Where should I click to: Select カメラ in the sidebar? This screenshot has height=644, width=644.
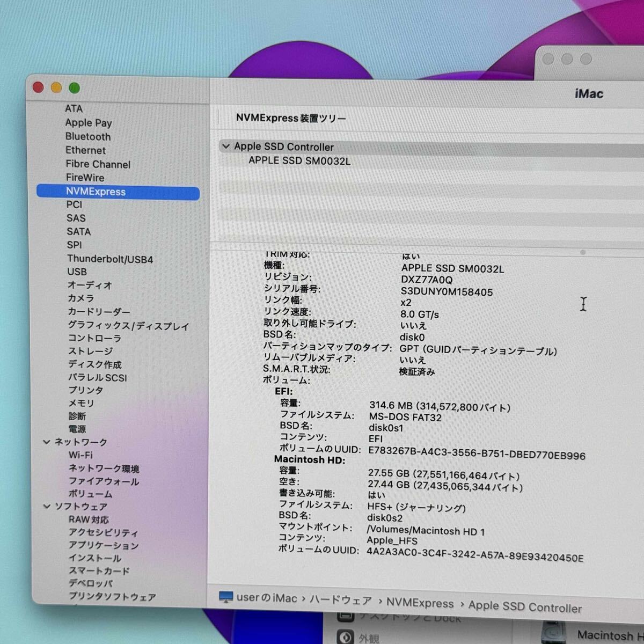pos(81,298)
